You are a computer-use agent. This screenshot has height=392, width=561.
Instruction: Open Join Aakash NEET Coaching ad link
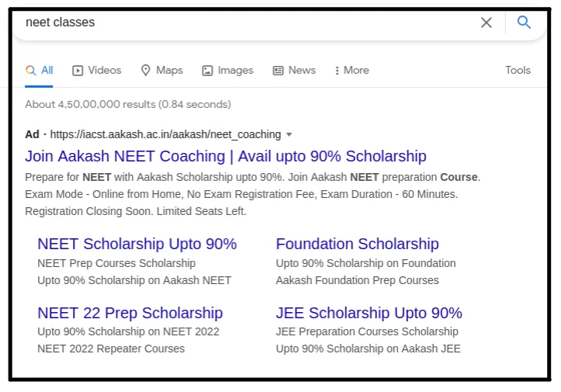226,156
